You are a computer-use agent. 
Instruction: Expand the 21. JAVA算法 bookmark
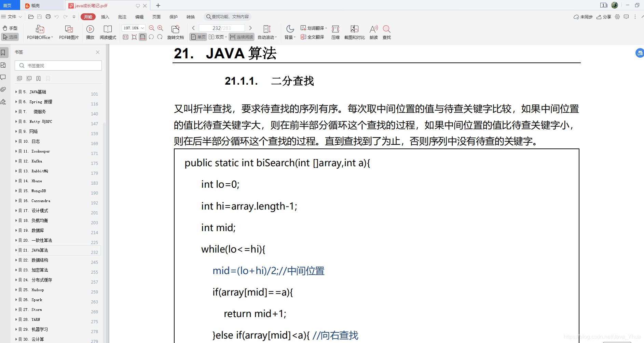pos(16,250)
